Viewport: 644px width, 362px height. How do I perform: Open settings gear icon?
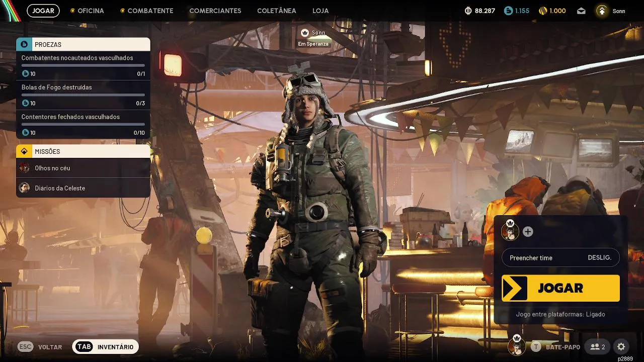tap(621, 347)
